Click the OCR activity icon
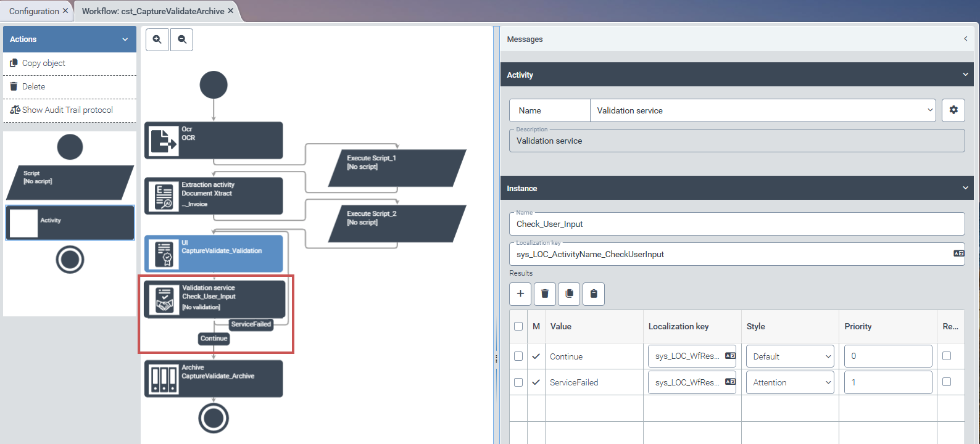 click(164, 141)
